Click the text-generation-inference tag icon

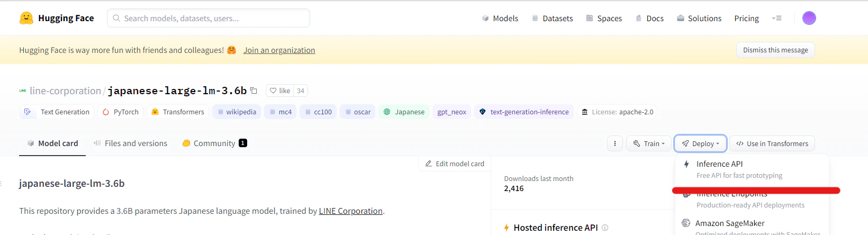[x=482, y=112]
